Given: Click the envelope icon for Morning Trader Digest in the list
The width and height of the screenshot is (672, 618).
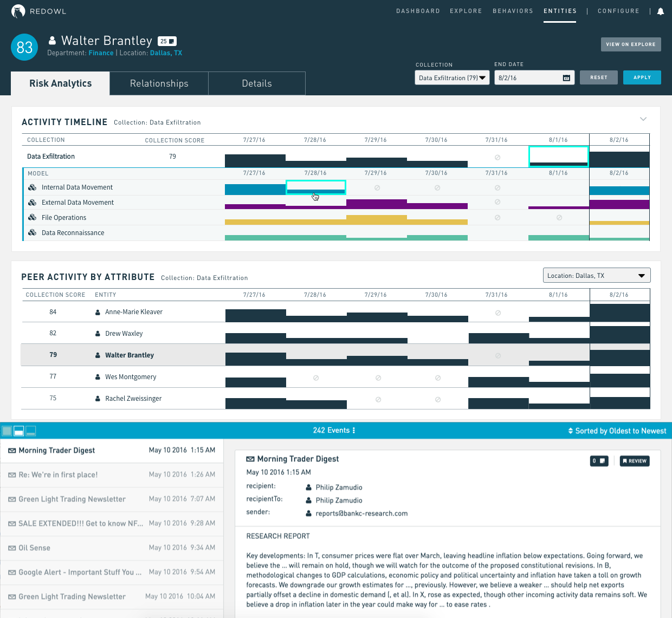Looking at the screenshot, I should (x=12, y=451).
